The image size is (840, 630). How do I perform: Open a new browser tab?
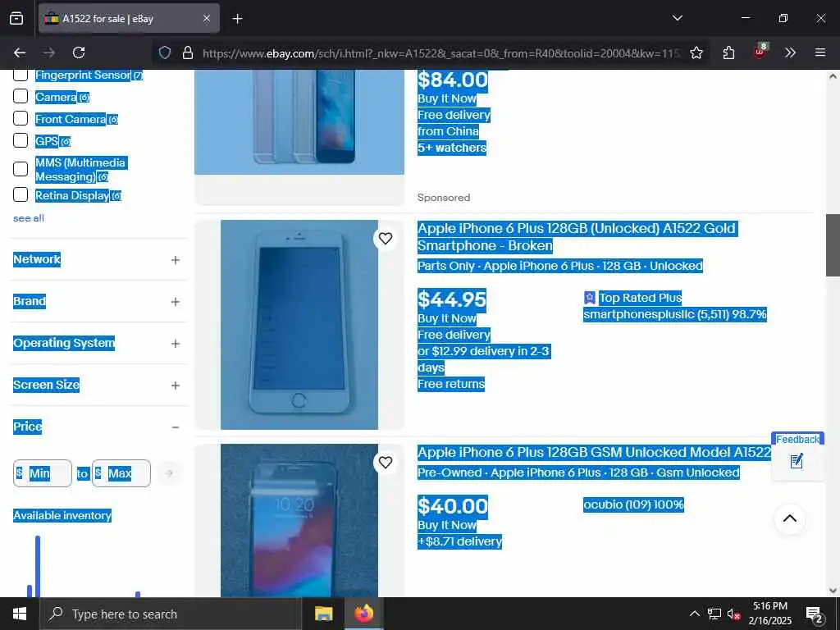click(237, 19)
